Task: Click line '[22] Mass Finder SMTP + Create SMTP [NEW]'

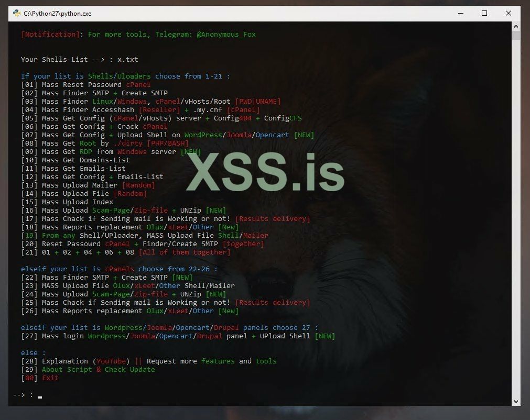Action: [107, 278]
